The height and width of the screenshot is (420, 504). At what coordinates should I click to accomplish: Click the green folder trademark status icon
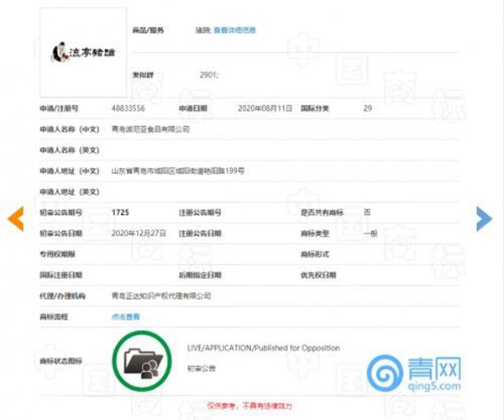(x=142, y=361)
